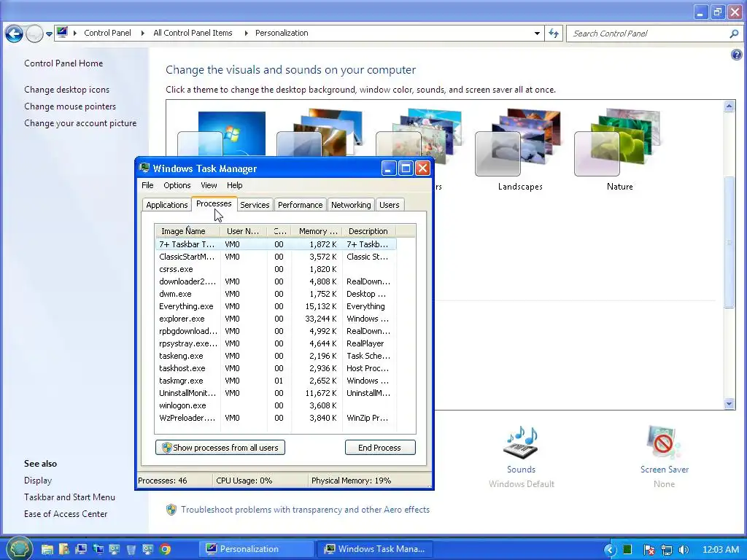747x560 pixels.
Task: Click the Task Manager title bar icon
Action: point(144,168)
